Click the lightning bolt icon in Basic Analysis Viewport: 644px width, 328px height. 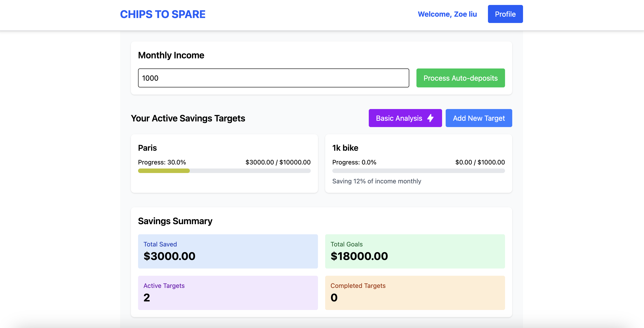430,118
